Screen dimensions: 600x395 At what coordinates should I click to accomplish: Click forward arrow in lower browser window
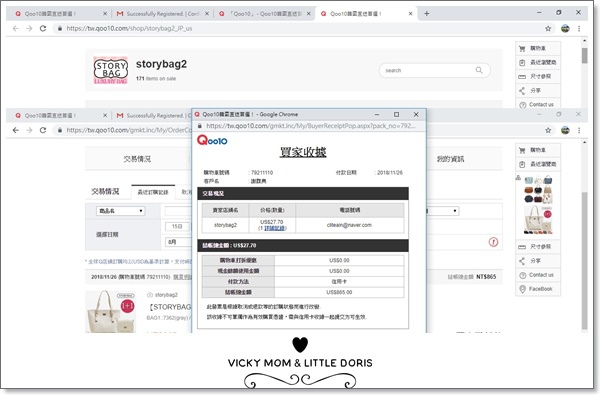tap(29, 130)
